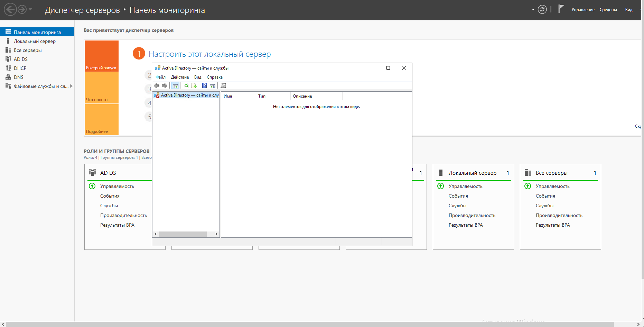This screenshot has width=644, height=327.
Task: Click the Имя column header
Action: coord(238,96)
